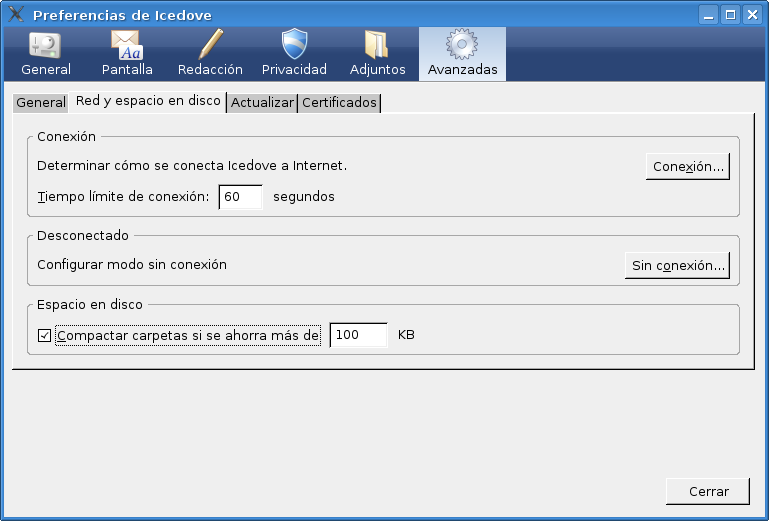The height and width of the screenshot is (521, 769).
Task: Switch to the General sub-tab
Action: pyautogui.click(x=41, y=103)
